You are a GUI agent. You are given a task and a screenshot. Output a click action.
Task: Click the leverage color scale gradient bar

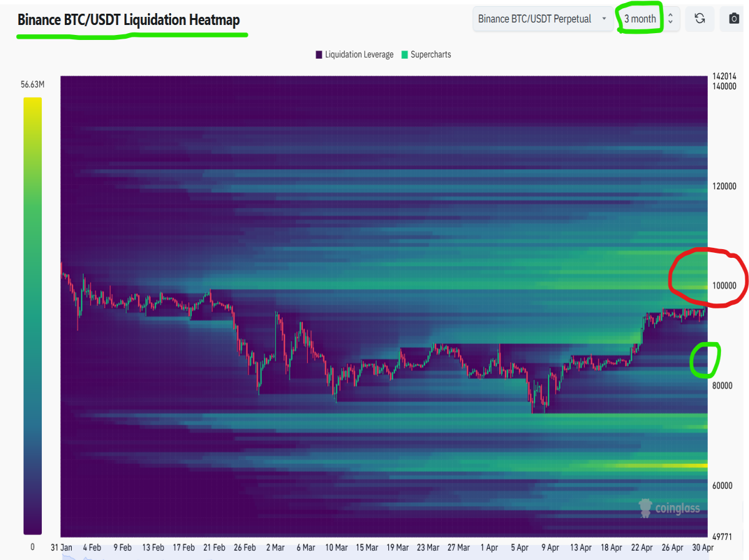(32, 315)
